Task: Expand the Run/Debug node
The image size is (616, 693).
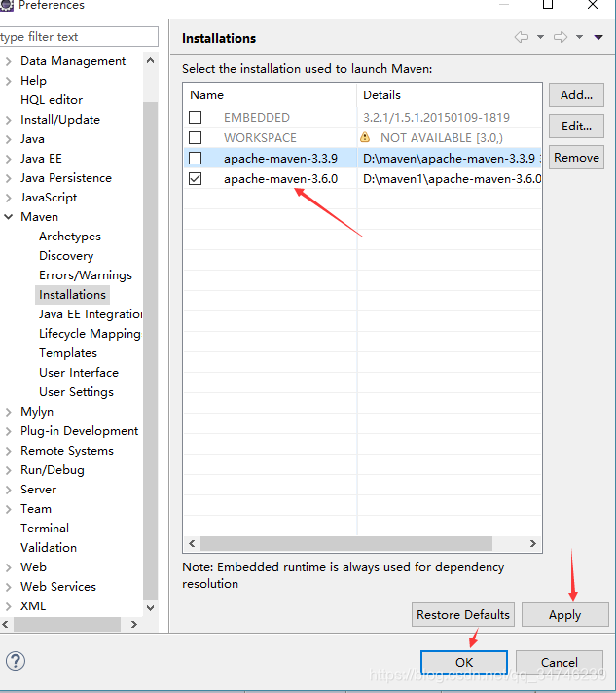Action: pyautogui.click(x=9, y=470)
